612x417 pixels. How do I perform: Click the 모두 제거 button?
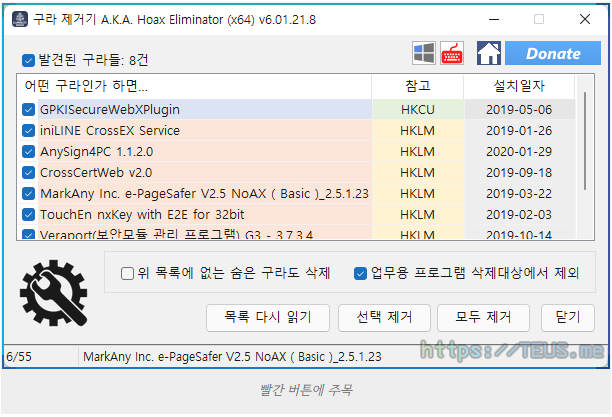(483, 318)
